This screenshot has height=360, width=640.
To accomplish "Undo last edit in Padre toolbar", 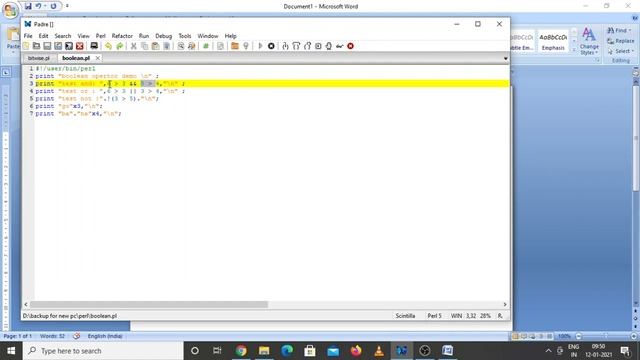I will click(108, 46).
